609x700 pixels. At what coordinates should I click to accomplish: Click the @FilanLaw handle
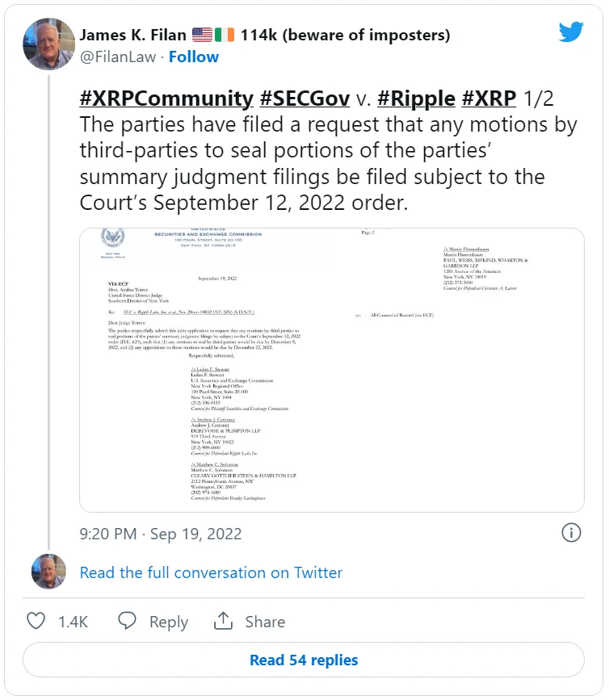(116, 57)
